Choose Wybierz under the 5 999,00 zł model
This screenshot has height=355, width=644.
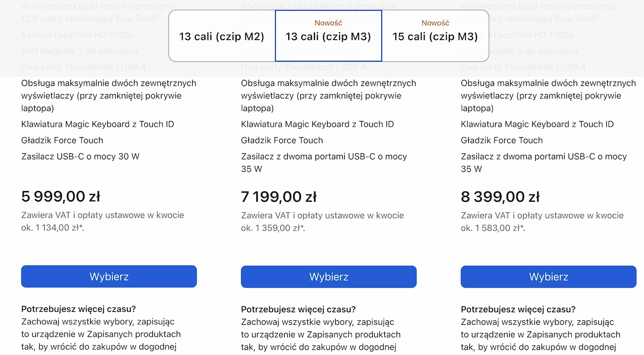click(x=109, y=277)
